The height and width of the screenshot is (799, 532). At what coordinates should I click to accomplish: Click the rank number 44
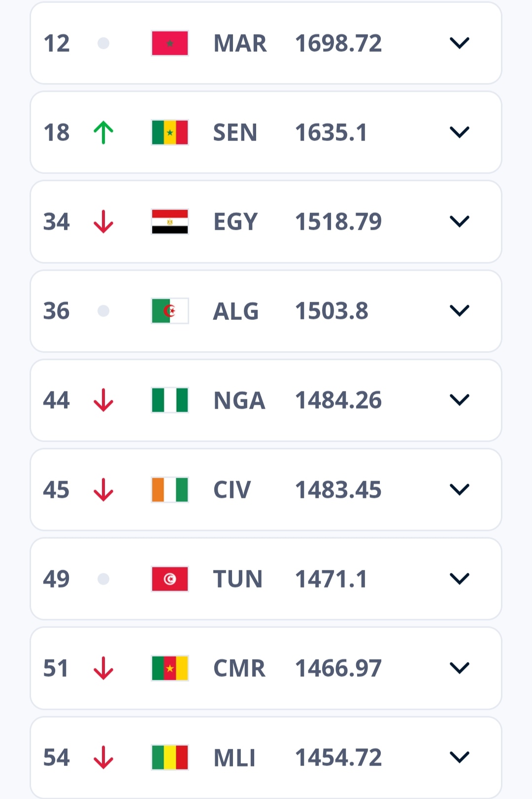coord(56,400)
